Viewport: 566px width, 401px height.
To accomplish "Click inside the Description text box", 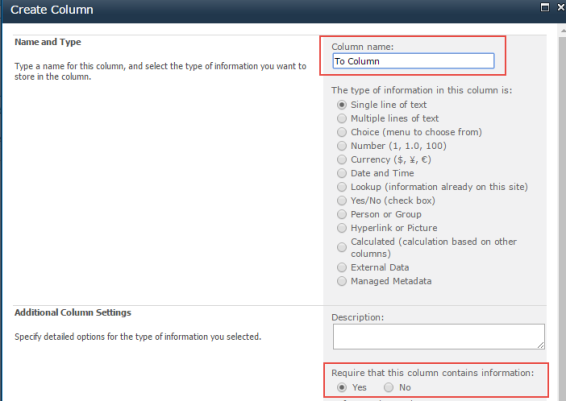I will coord(439,337).
